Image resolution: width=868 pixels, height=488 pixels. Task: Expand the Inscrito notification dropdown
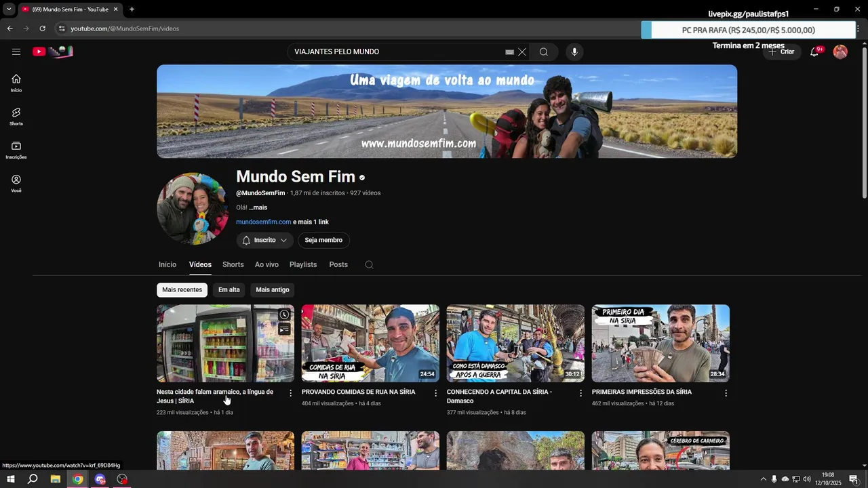[265, 240]
